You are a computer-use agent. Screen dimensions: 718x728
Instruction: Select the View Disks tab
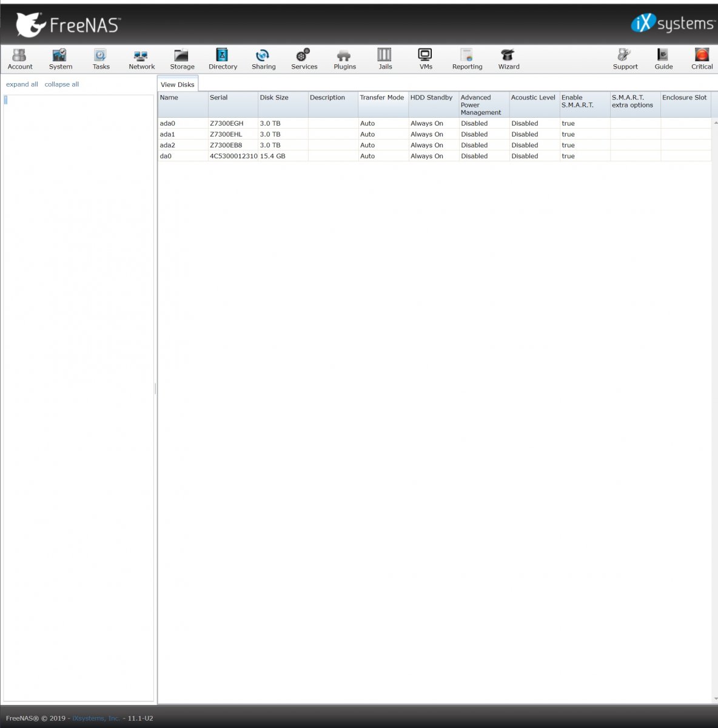pyautogui.click(x=178, y=84)
